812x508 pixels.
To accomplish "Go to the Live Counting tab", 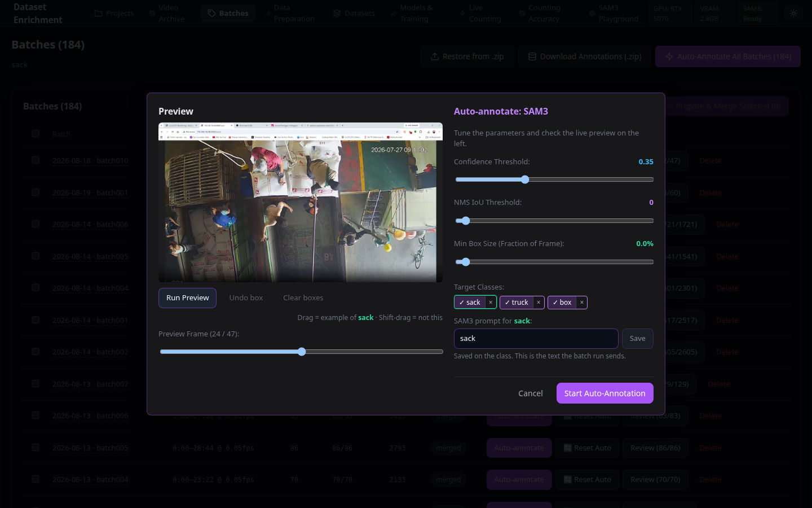I will point(479,13).
